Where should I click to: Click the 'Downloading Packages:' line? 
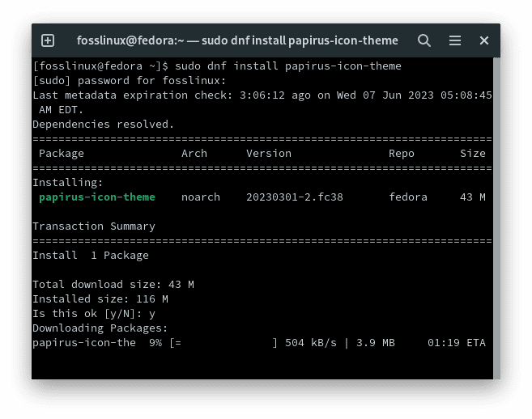(x=100, y=328)
